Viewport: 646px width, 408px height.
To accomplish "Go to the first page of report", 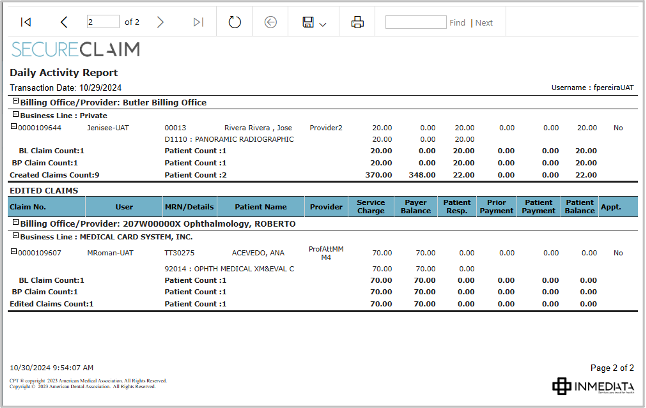I will tap(26, 22).
